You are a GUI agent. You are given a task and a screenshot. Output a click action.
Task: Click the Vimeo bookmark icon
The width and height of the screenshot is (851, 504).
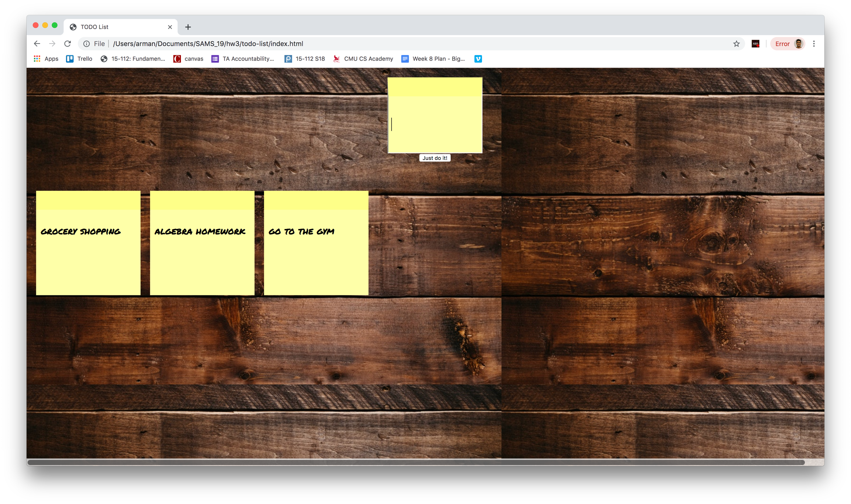478,59
